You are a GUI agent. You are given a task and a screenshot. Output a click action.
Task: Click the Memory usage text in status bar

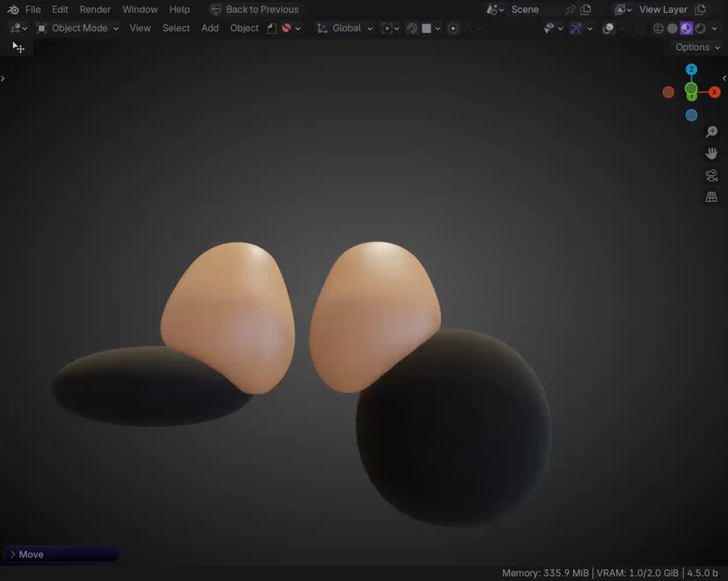[x=545, y=573]
